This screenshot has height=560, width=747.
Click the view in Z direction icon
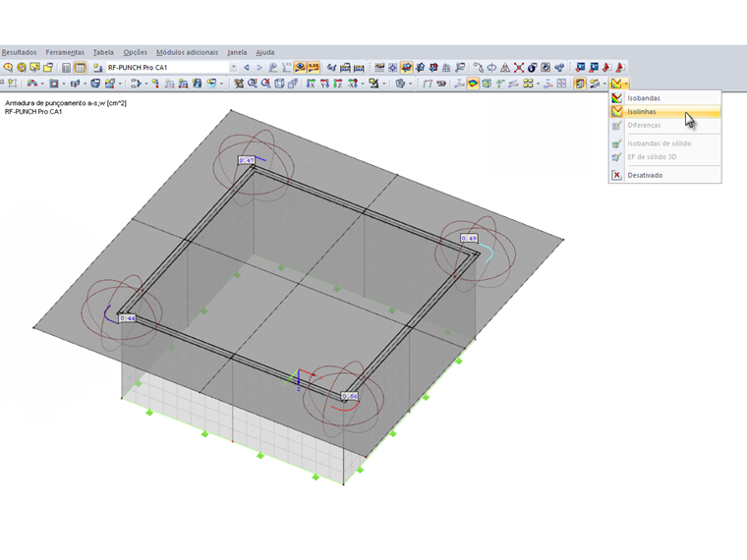coord(338,84)
